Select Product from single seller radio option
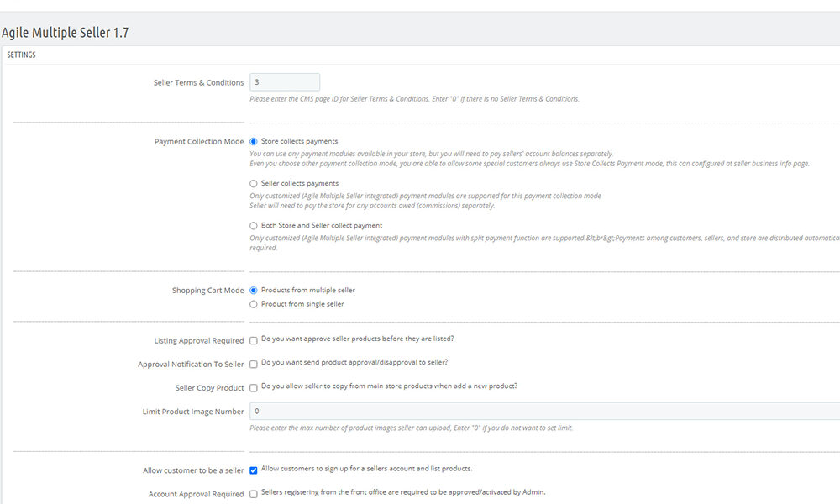 click(254, 304)
